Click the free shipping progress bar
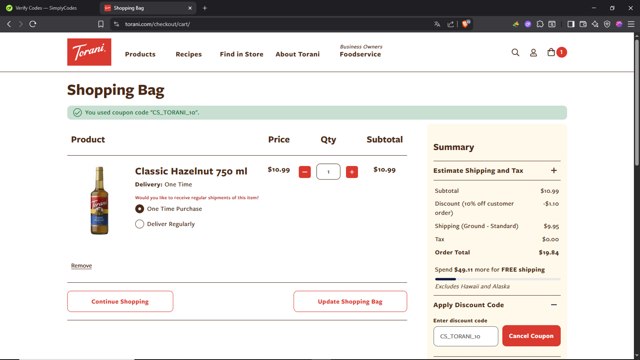Image resolution: width=640 pixels, height=360 pixels. click(x=497, y=279)
